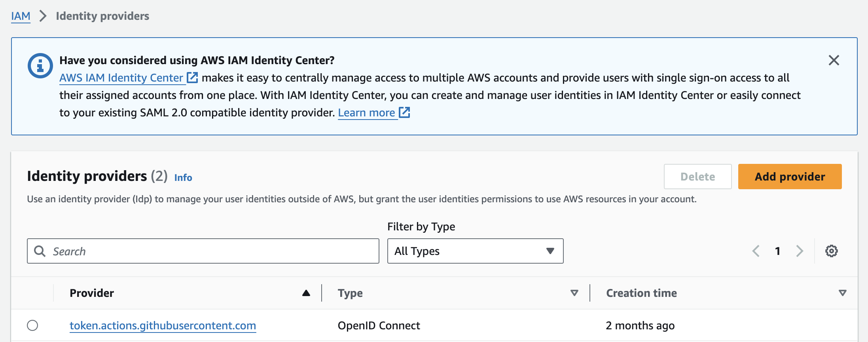Click the Identity providers breadcrumb text
The height and width of the screenshot is (342, 868).
point(102,16)
